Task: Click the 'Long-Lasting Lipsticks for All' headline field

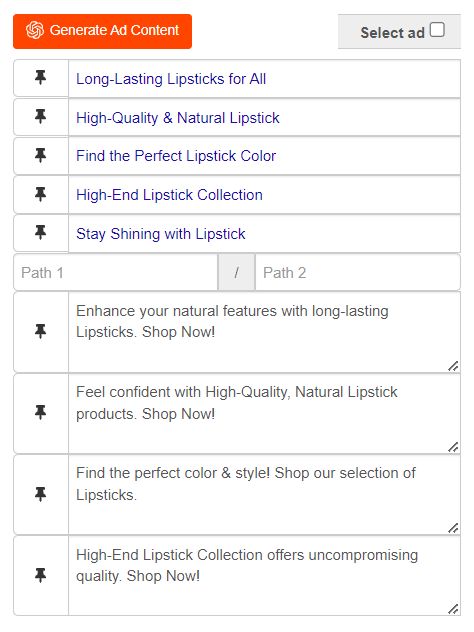Action: click(x=264, y=79)
